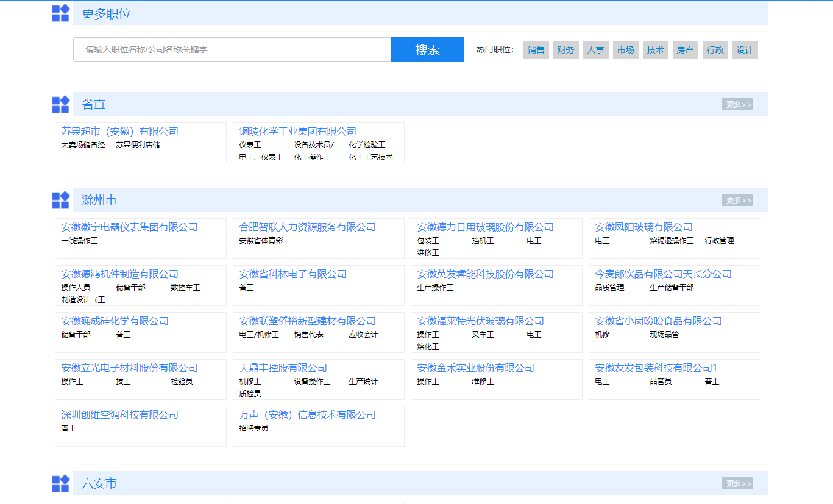833x504 pixels.
Task: Click the 生产操作工 job
Action: [x=435, y=288]
